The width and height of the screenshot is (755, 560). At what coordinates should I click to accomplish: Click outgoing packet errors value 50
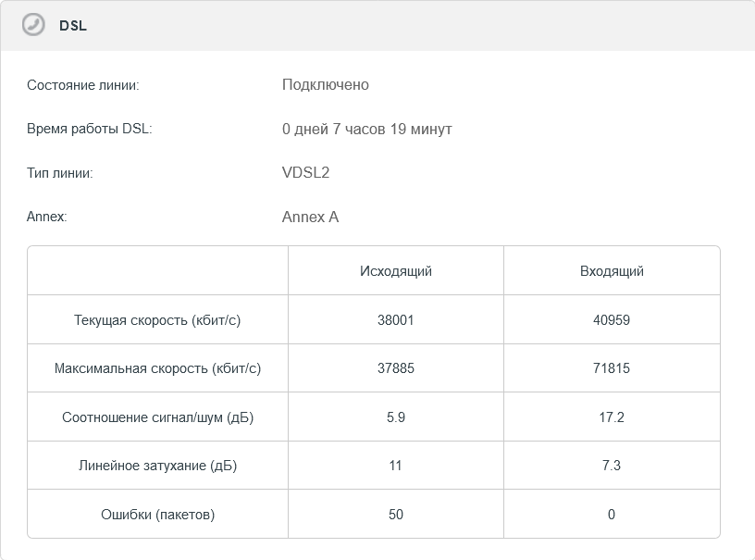click(x=396, y=515)
